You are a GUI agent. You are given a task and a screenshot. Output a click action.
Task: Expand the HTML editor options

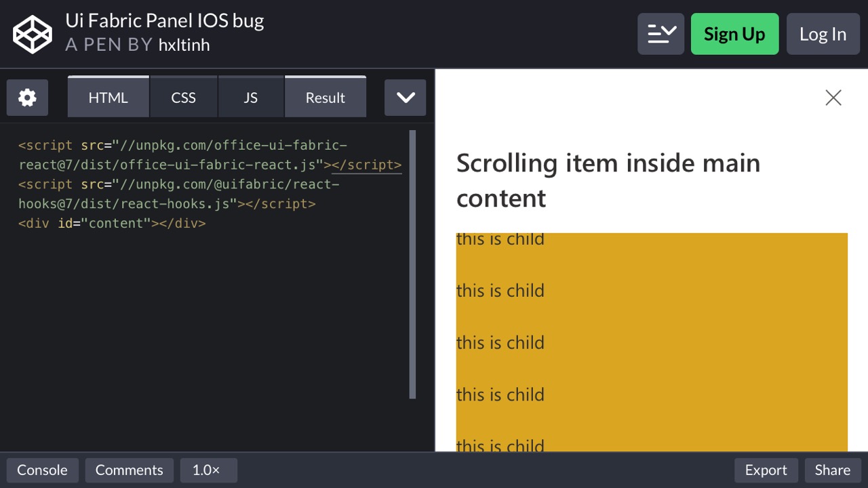click(x=108, y=97)
